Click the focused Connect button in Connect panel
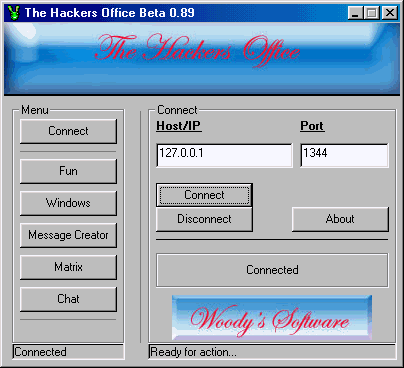The height and width of the screenshot is (368, 404). tap(204, 195)
